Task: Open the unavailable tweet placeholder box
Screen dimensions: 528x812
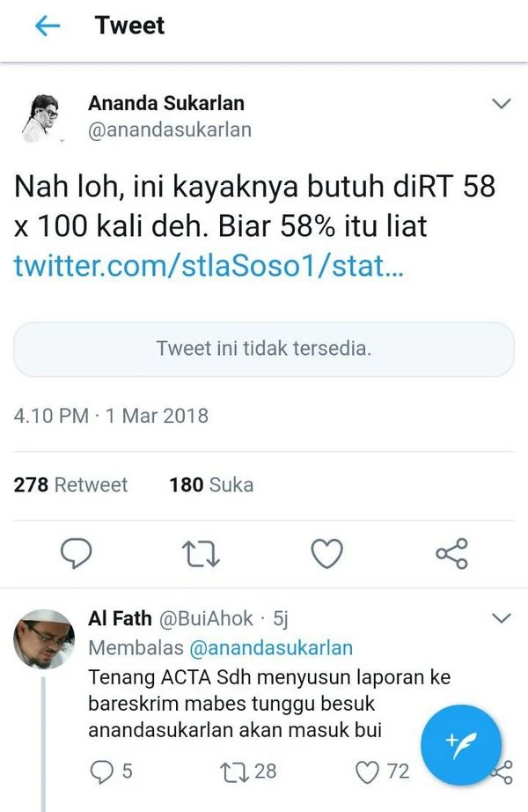Action: (x=264, y=349)
